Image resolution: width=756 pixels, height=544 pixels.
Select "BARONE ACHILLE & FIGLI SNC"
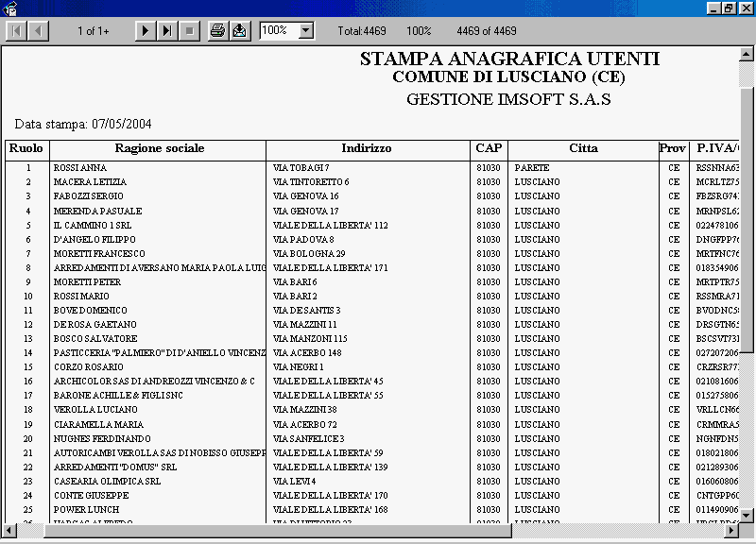[118, 396]
